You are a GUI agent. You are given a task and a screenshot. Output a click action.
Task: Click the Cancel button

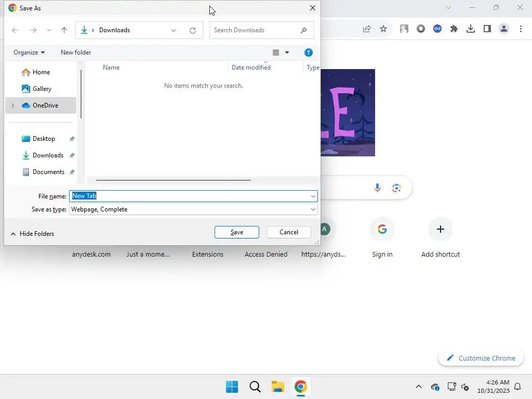click(289, 232)
